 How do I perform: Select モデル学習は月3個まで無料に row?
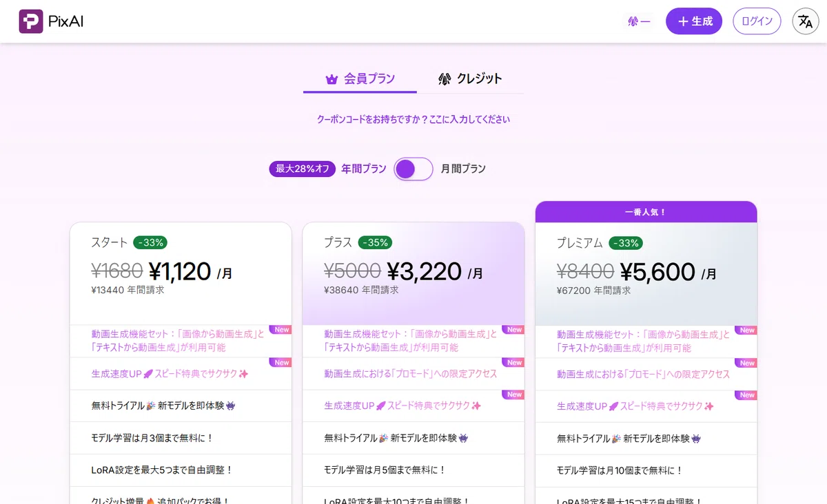(181, 438)
